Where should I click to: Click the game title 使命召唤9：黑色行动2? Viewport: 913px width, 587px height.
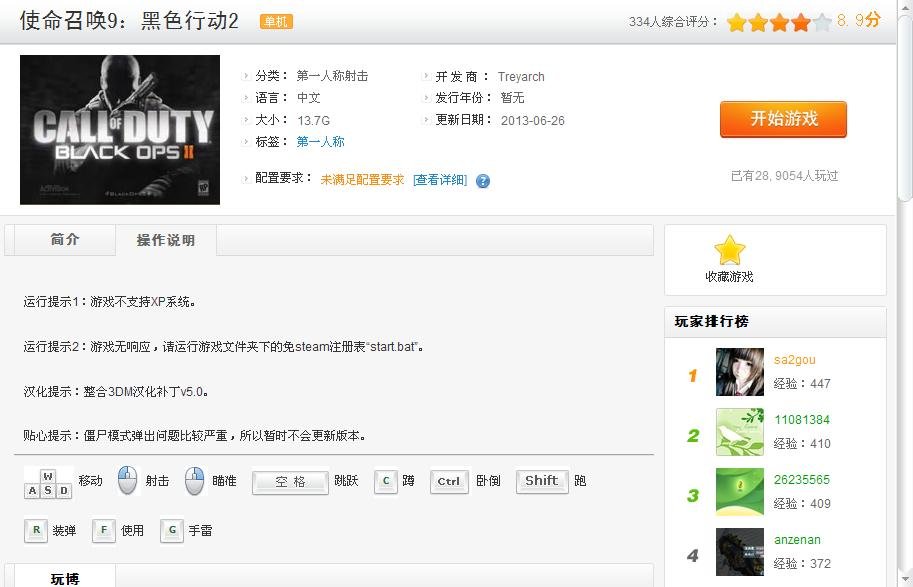tap(129, 21)
